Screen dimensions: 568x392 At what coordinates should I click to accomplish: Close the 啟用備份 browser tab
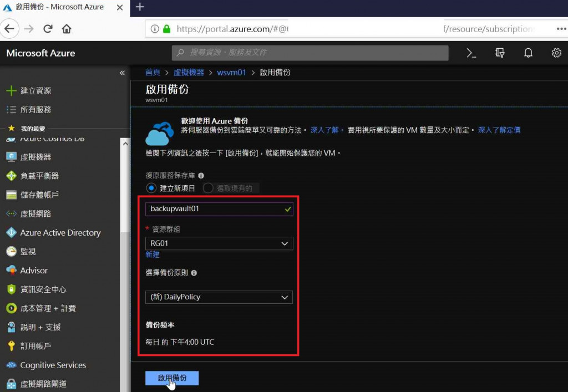(120, 7)
